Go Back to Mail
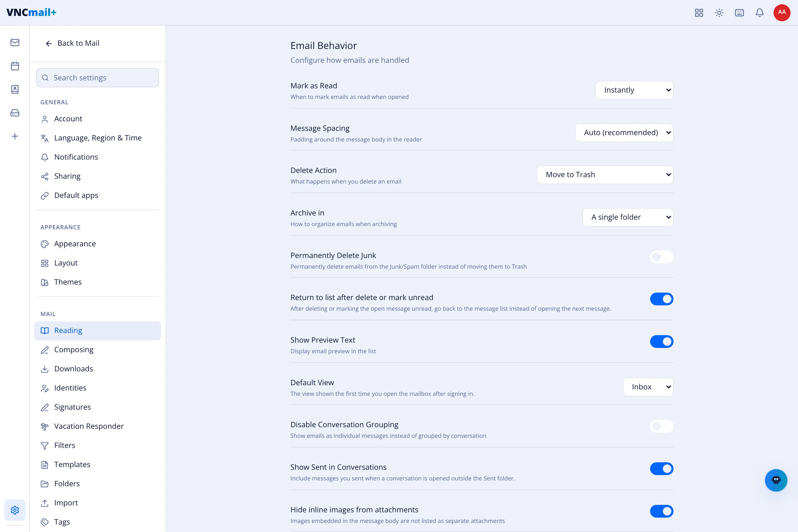 pyautogui.click(x=72, y=43)
